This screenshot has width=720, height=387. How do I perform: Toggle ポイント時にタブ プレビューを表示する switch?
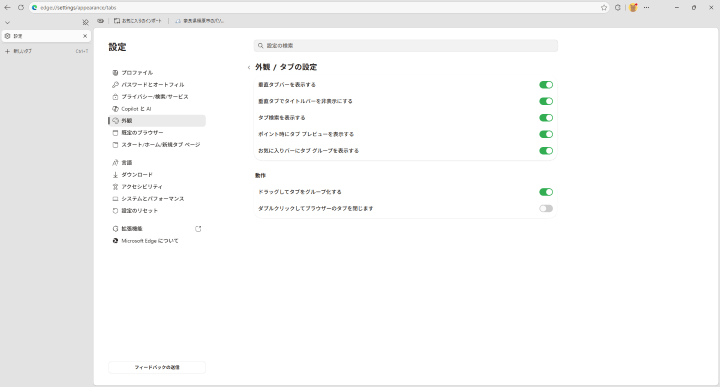tap(546, 134)
